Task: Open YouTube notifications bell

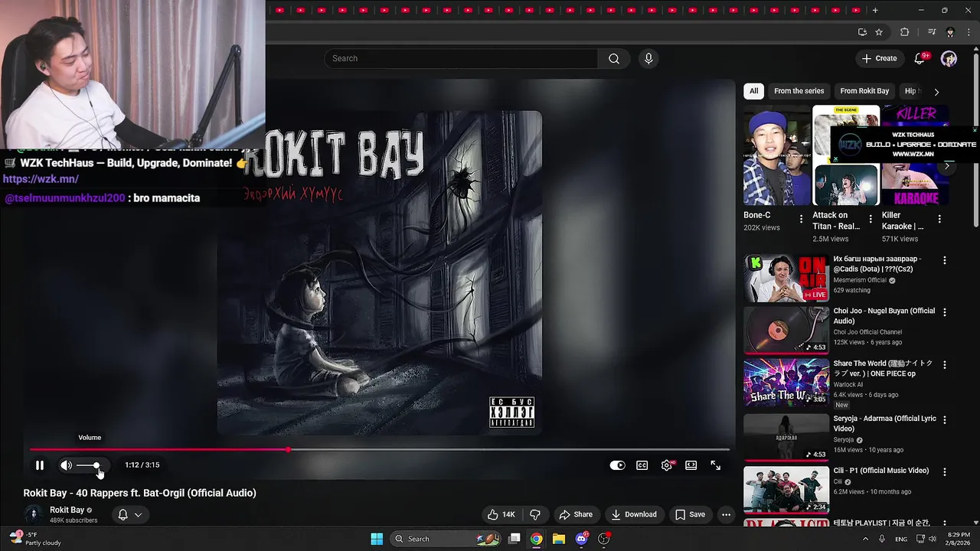Action: click(920, 58)
